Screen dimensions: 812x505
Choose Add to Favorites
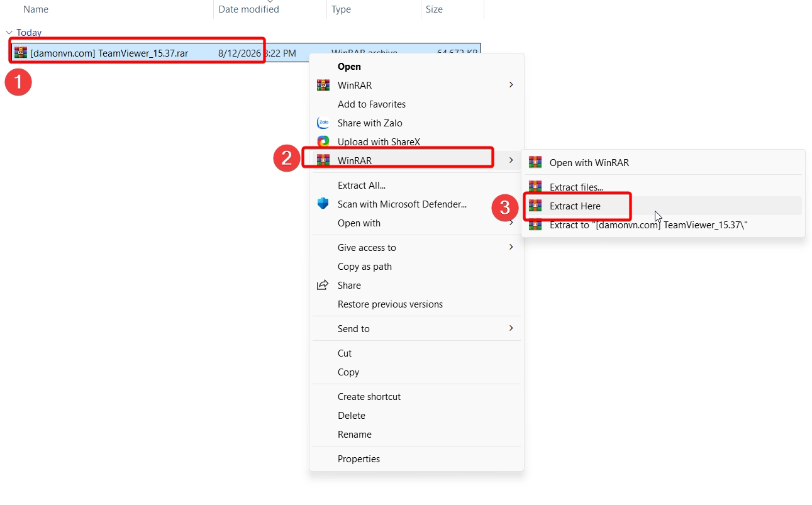point(372,104)
